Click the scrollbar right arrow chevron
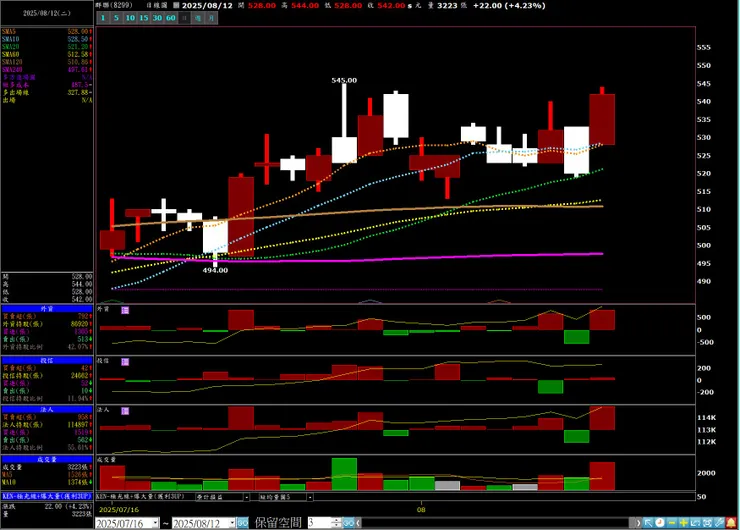 click(x=638, y=523)
